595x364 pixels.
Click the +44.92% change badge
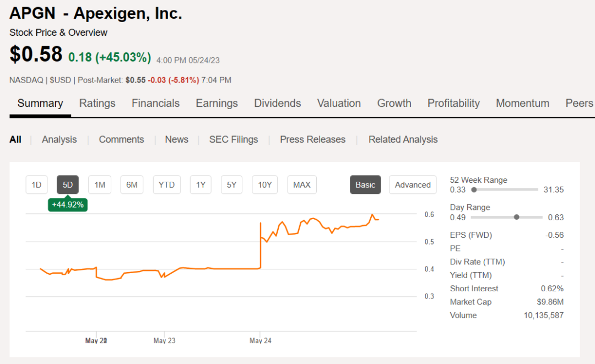coord(68,205)
